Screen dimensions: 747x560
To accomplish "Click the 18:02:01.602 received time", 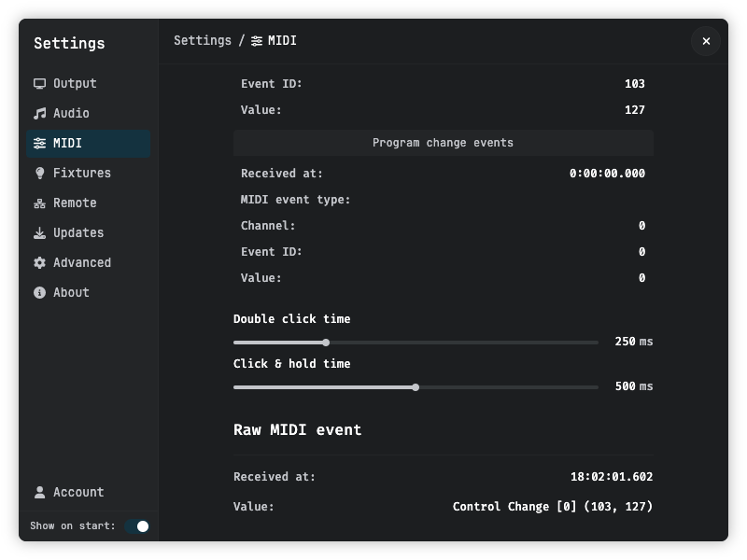I will pos(612,477).
